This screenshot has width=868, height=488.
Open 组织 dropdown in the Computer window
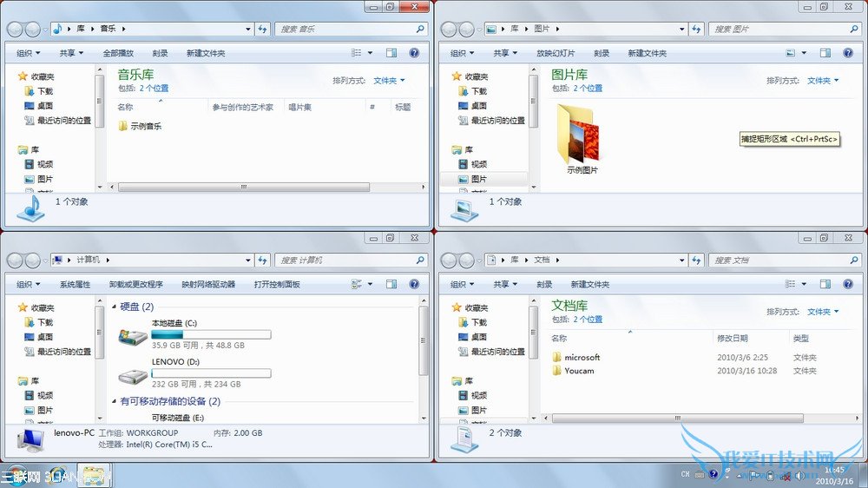click(29, 284)
